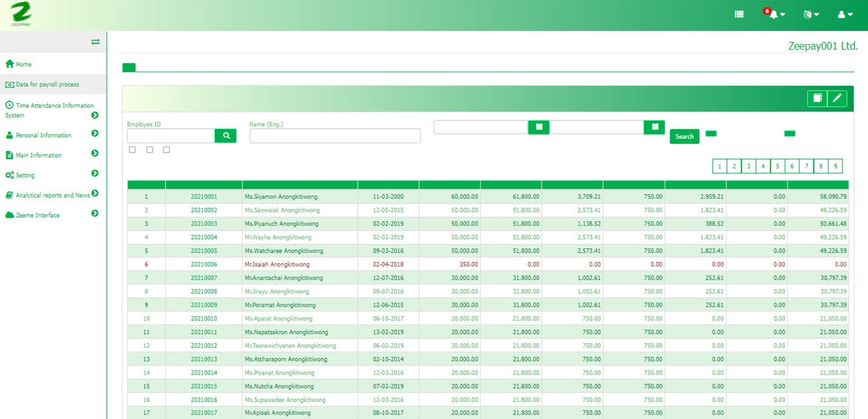Image resolution: width=868 pixels, height=419 pixels.
Task: Go to page 7 in pagination
Action: 807,166
